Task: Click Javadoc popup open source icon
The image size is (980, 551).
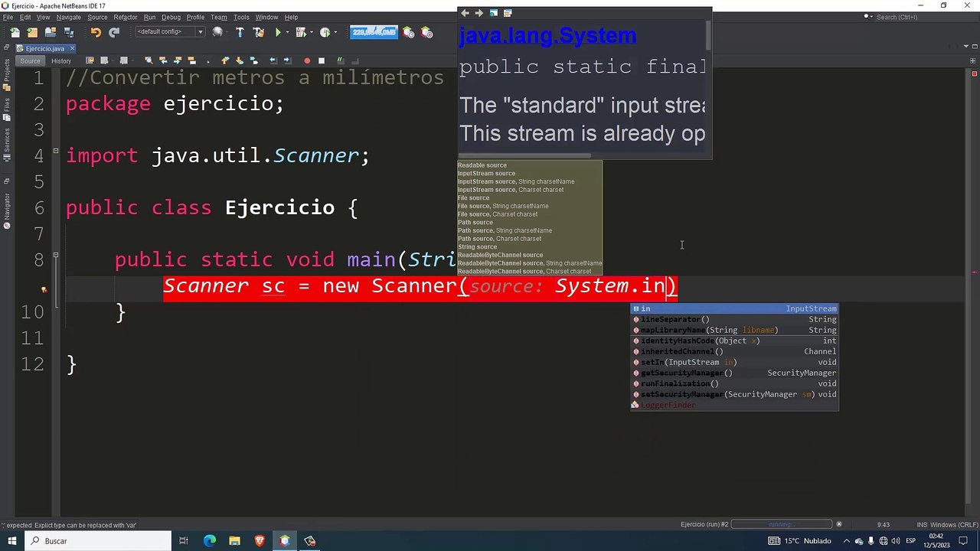Action: [507, 13]
